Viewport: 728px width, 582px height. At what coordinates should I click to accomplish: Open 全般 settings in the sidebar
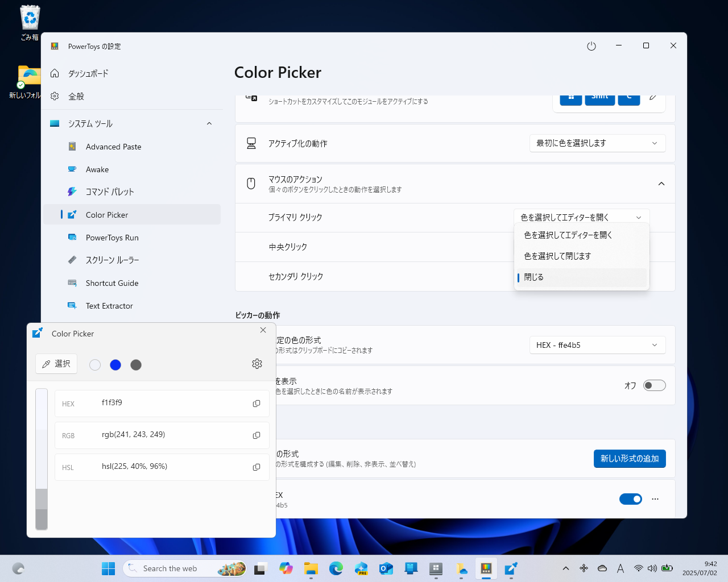[x=132, y=96]
